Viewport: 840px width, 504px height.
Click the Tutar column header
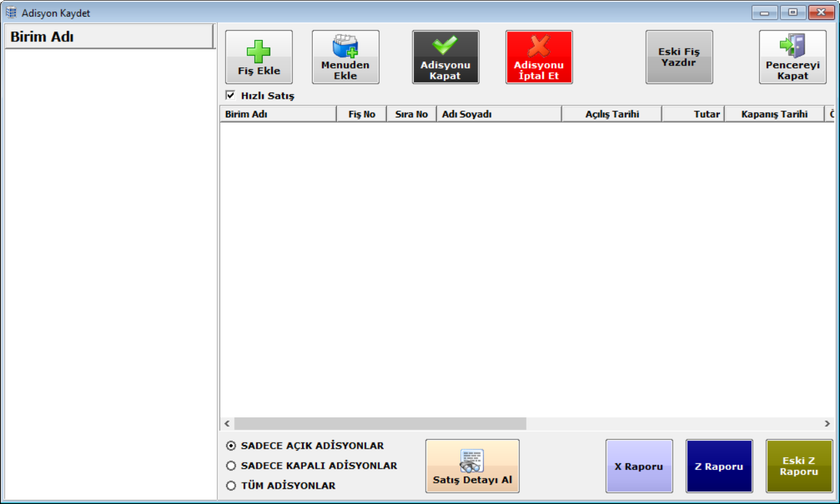693,114
